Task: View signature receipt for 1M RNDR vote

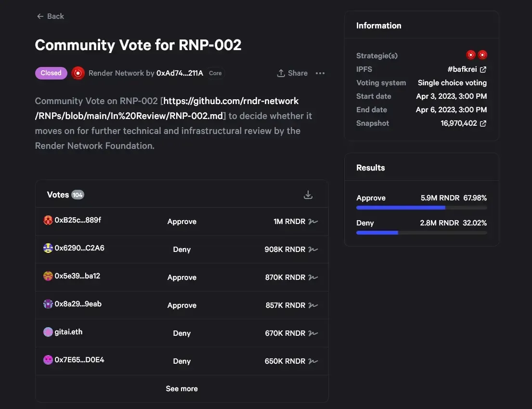Action: pos(313,222)
